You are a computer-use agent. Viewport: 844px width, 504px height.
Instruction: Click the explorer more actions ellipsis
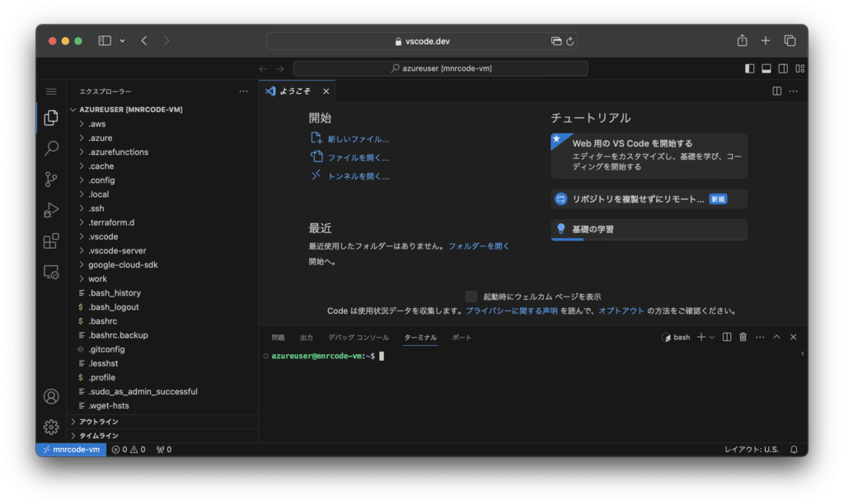click(x=243, y=91)
